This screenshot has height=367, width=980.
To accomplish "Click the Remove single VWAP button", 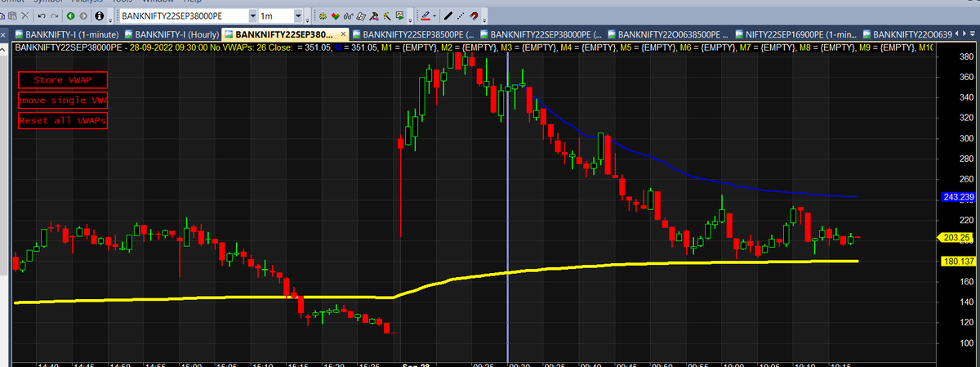I will [x=63, y=100].
